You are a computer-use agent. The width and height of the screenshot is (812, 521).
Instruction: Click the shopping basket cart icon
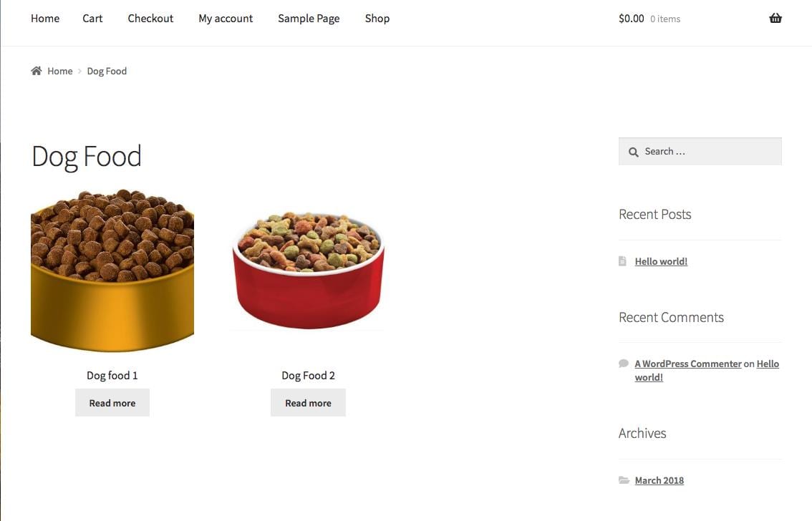point(775,19)
